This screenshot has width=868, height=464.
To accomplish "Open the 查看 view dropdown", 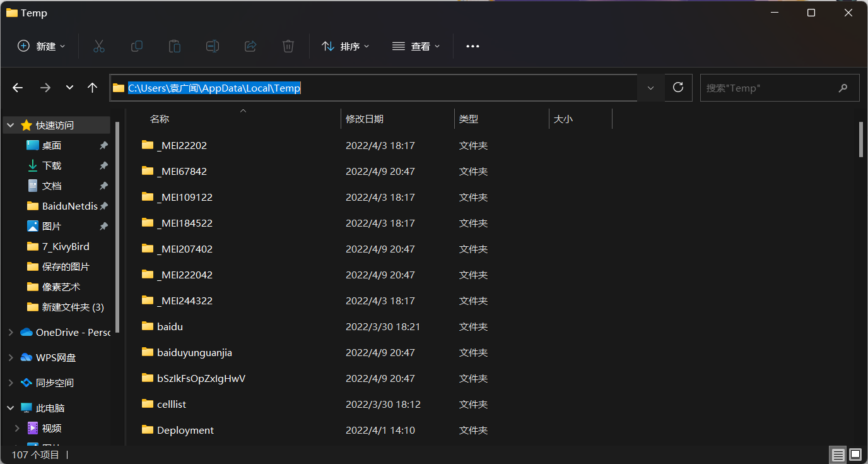I will [x=416, y=46].
